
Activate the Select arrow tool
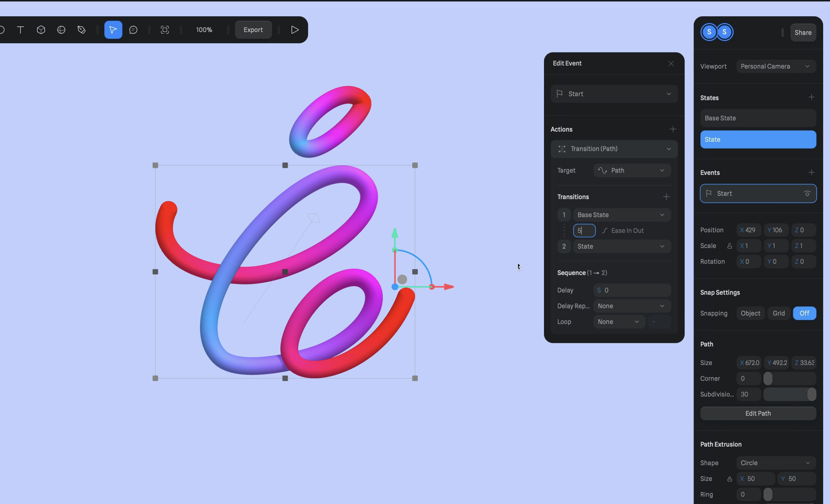point(113,30)
